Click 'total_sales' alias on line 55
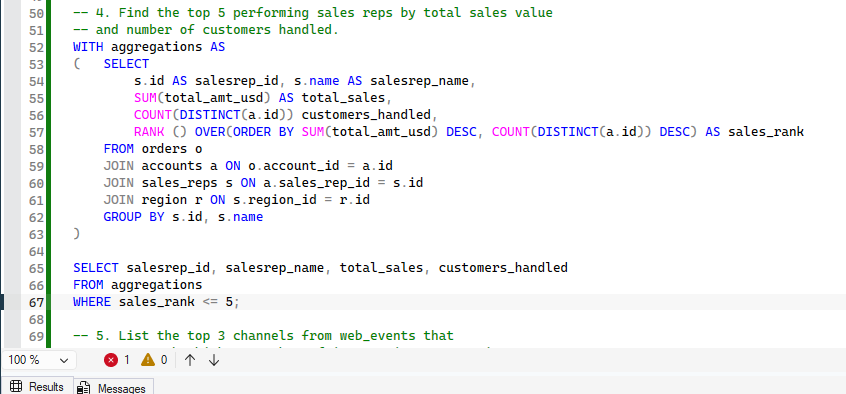Image resolution: width=846 pixels, height=394 pixels. [343, 98]
